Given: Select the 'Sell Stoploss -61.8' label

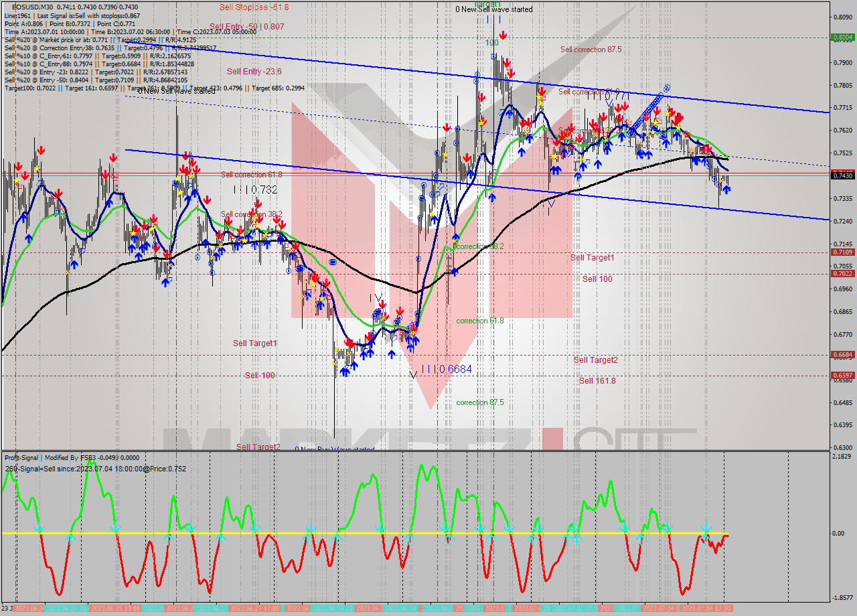Looking at the screenshot, I should coord(254,7).
